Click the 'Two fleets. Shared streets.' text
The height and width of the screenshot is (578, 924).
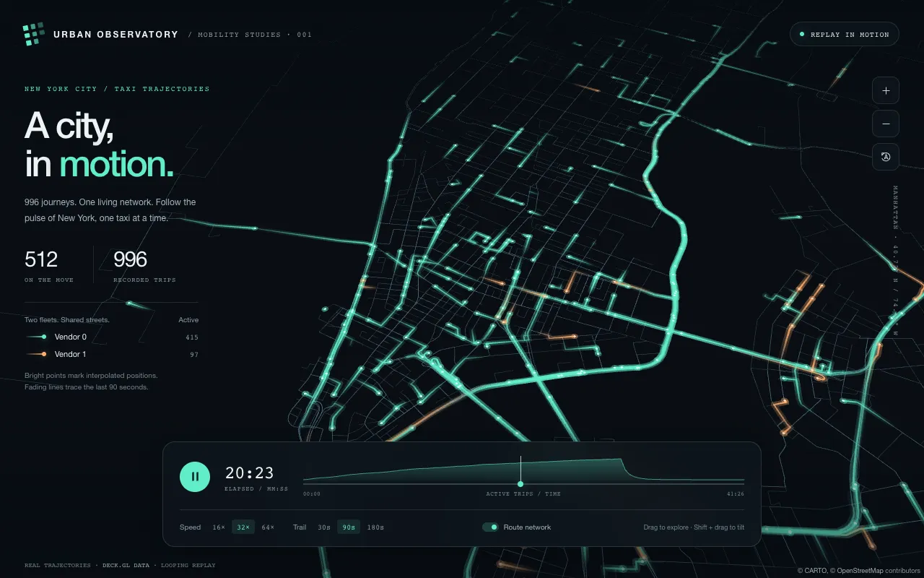(67, 320)
